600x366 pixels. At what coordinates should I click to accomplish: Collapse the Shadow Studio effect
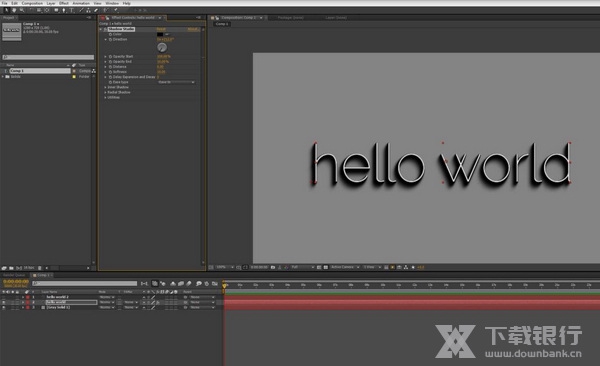click(x=101, y=29)
